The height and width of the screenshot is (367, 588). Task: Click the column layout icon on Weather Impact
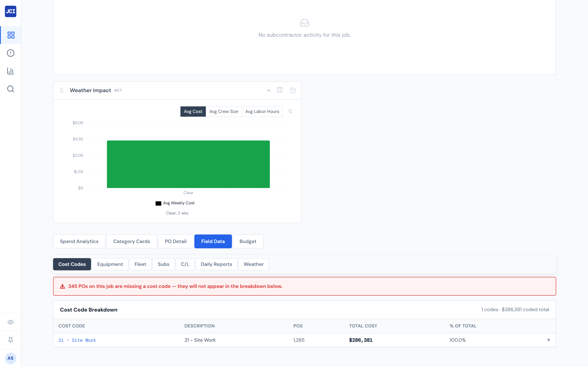[280, 90]
